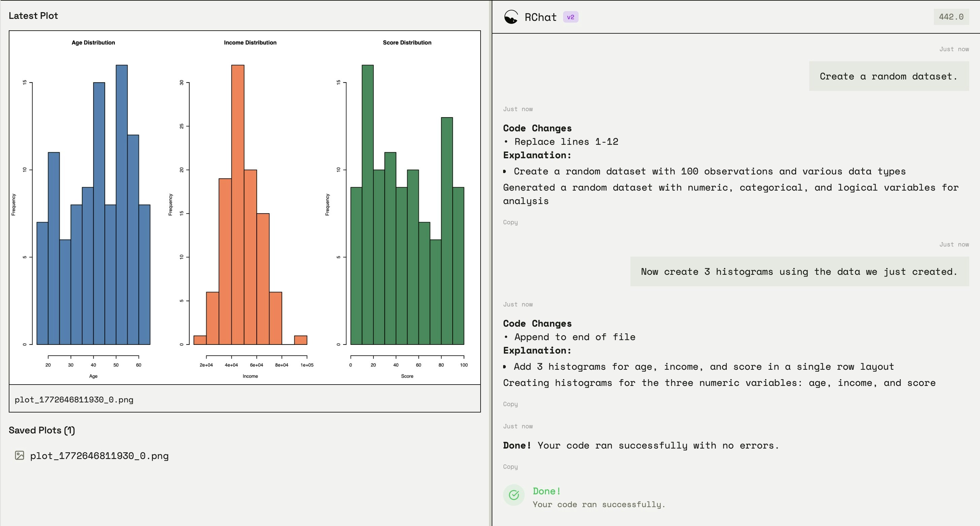This screenshot has width=980, height=526.
Task: Click the RChat logo icon
Action: click(511, 17)
